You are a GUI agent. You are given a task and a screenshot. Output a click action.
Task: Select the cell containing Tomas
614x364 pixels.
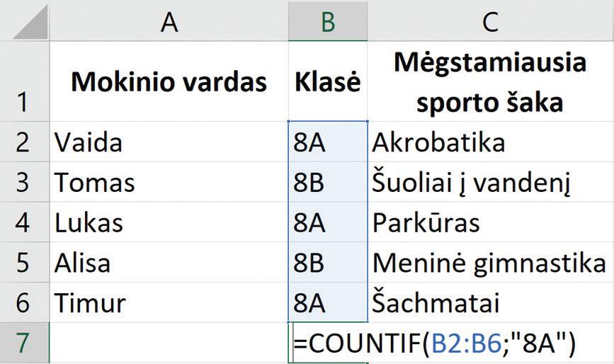tap(169, 181)
